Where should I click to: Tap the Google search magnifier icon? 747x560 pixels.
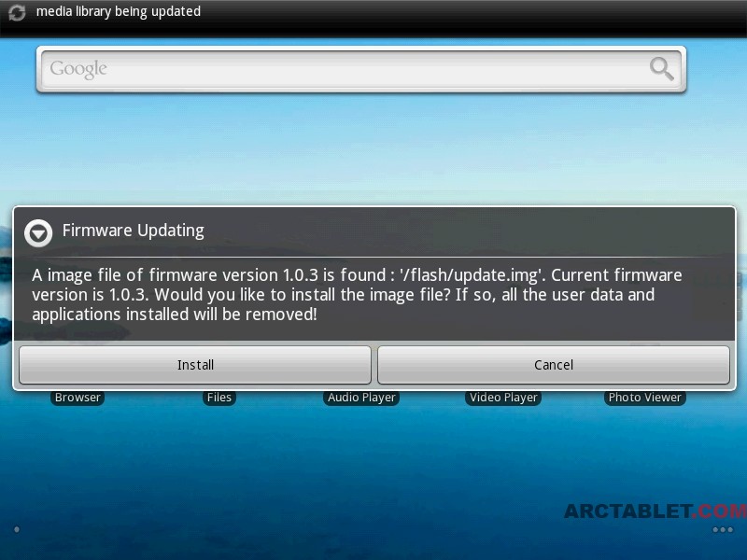[x=662, y=69]
